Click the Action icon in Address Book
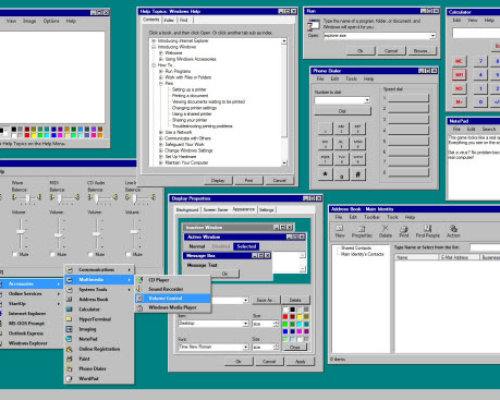The image size is (500, 400). (x=453, y=231)
